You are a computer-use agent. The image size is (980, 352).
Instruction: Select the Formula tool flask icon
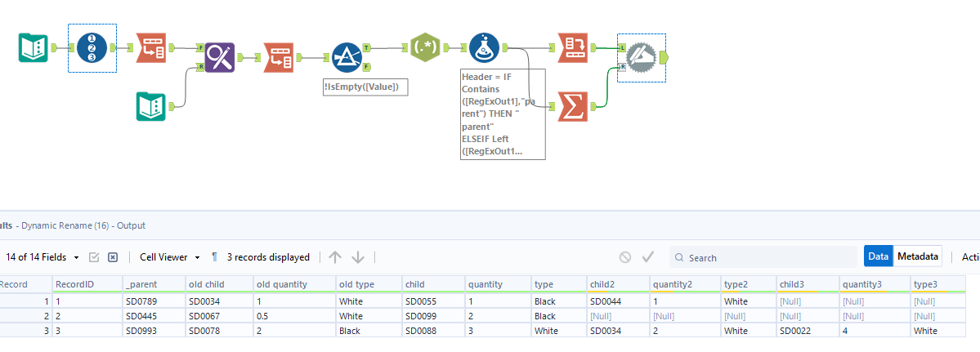coord(485,47)
